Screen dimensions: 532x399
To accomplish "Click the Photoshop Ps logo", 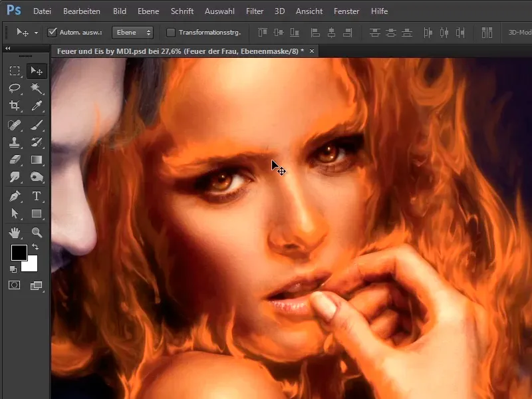I will pyautogui.click(x=13, y=10).
